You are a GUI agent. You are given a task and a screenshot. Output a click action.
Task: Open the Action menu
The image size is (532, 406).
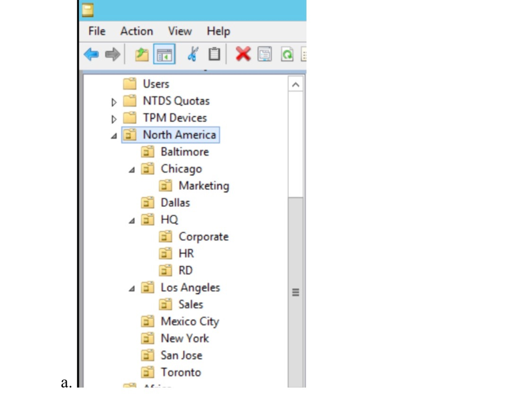[x=137, y=31]
